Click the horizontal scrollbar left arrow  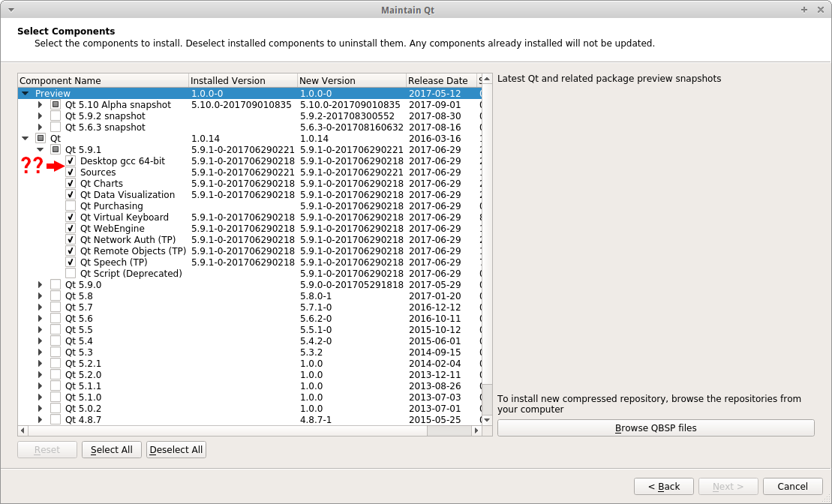click(23, 430)
